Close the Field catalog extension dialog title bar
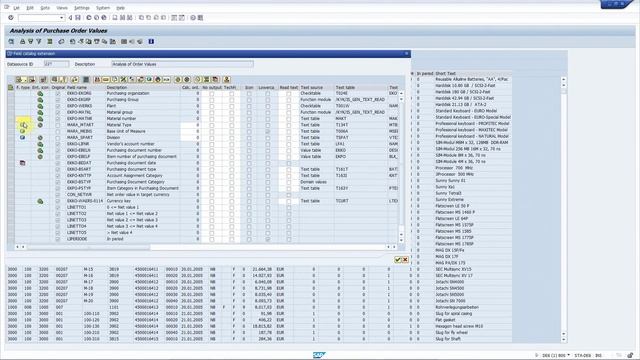 [407, 53]
